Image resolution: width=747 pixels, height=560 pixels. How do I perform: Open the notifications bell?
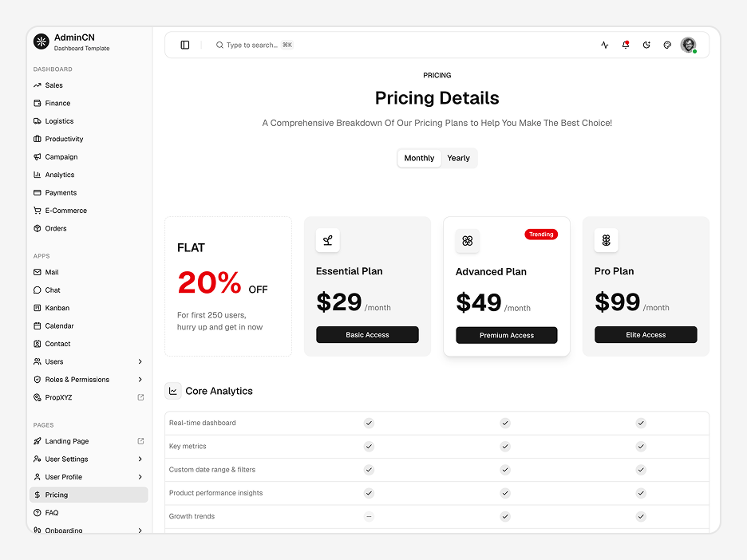[x=626, y=45]
